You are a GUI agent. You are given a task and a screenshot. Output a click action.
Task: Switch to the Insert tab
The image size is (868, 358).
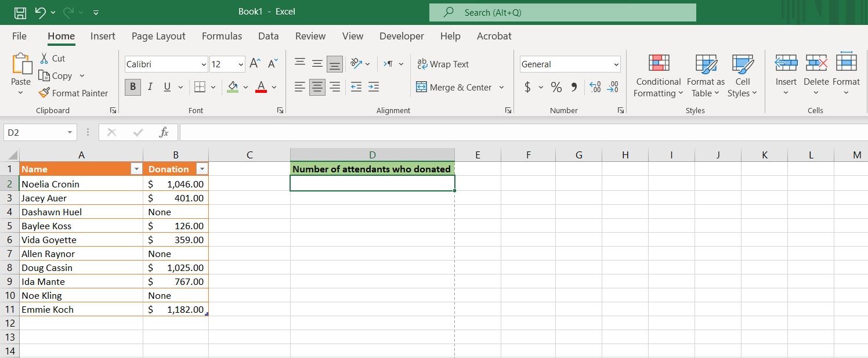tap(103, 36)
